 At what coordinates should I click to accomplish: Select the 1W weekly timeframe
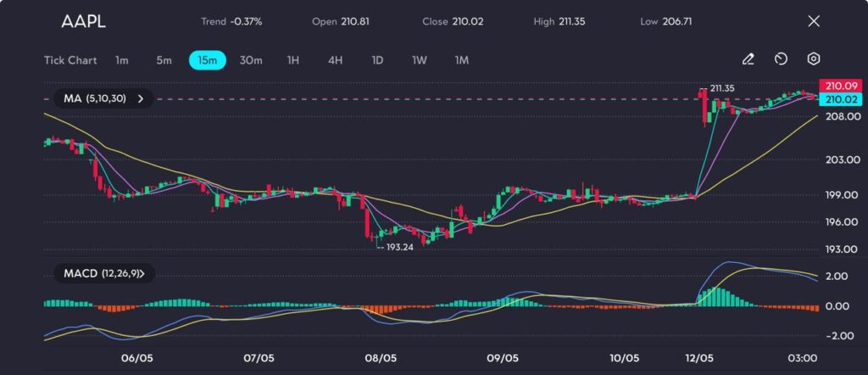pos(420,60)
